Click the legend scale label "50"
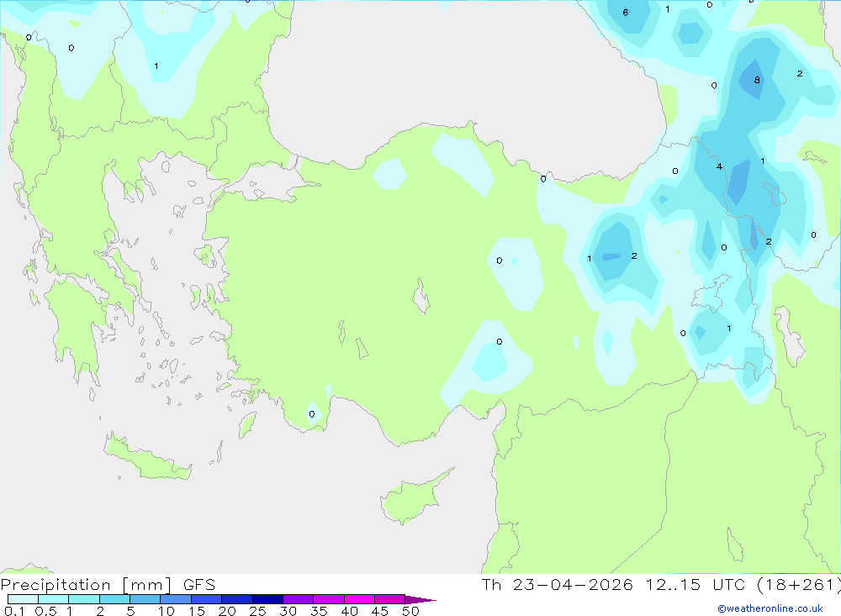841x616 pixels. 410,611
